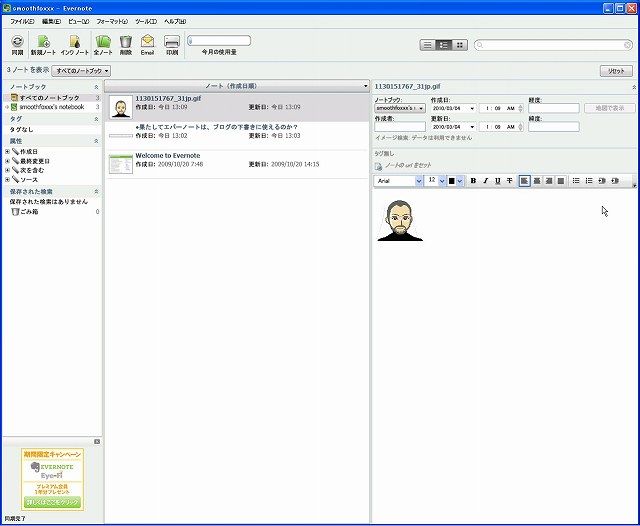Select the note about エバーノート blog drafts
The width and height of the screenshot is (640, 526).
(238, 135)
